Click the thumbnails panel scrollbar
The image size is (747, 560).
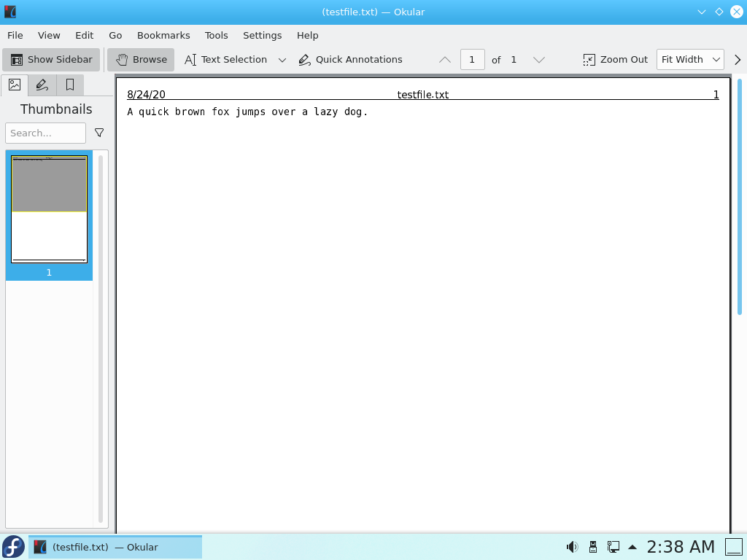(x=101, y=338)
